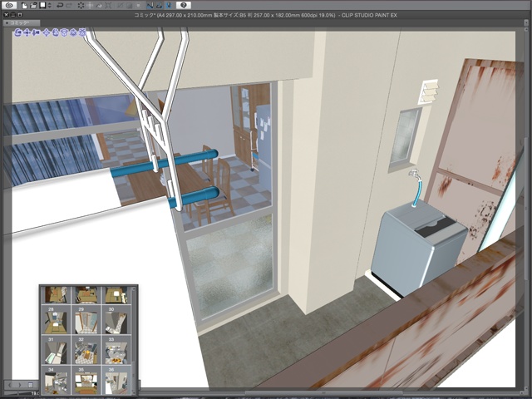Click the last 3D manipulator snap-to-ground icon
The image size is (532, 399).
point(81,32)
